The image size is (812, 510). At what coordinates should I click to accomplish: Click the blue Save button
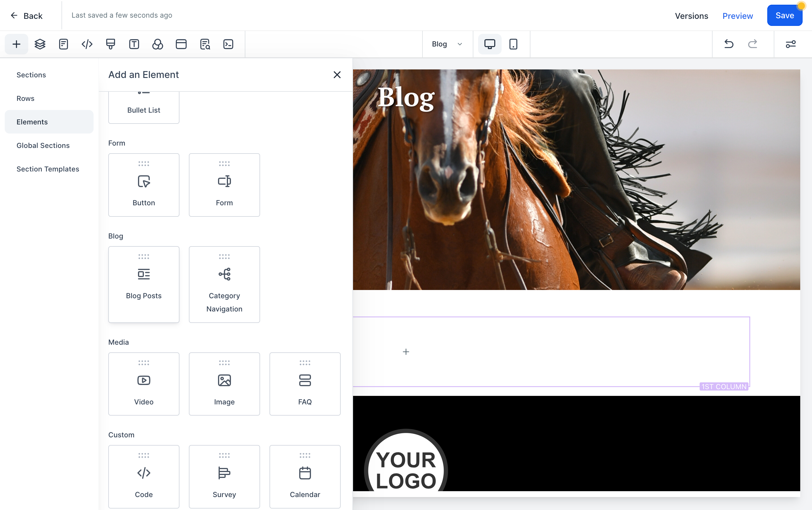(784, 16)
